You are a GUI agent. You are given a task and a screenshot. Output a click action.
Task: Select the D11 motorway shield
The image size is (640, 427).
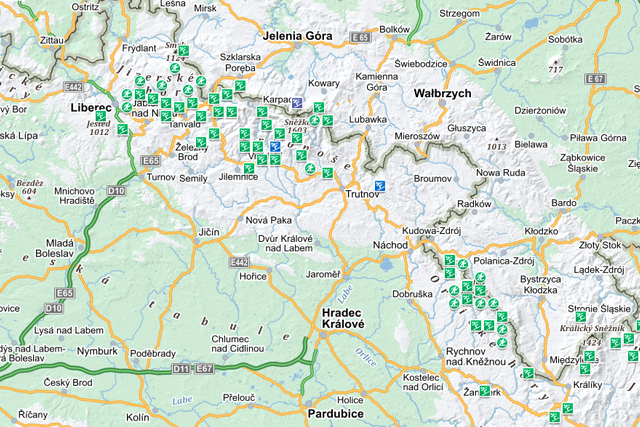coord(179,369)
